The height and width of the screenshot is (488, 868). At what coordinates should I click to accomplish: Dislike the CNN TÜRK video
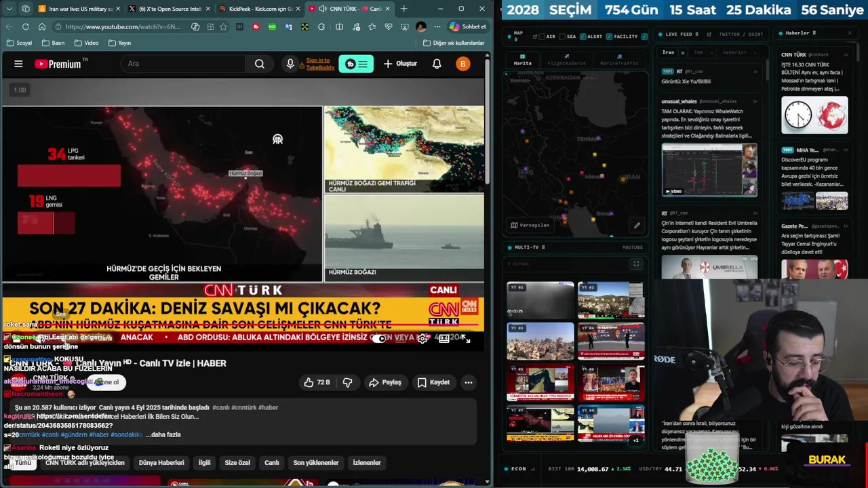pos(347,382)
